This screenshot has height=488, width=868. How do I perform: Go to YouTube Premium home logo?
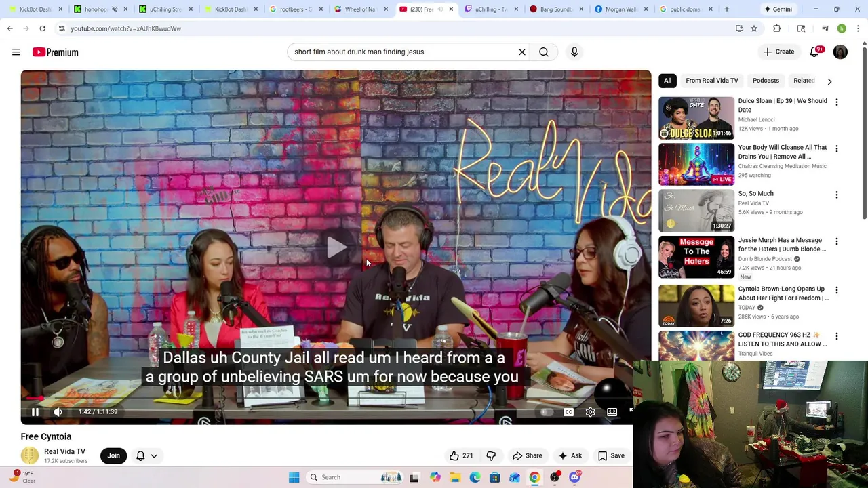(x=55, y=52)
